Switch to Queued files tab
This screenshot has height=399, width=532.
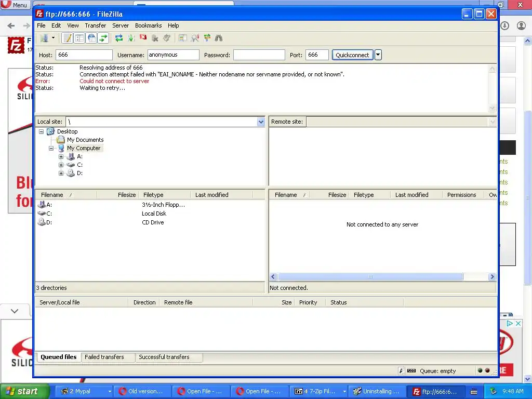(58, 357)
